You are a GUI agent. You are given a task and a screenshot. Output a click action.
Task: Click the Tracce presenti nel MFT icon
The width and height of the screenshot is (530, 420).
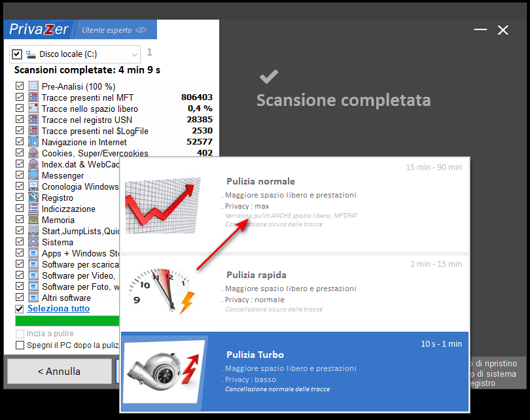[x=33, y=97]
